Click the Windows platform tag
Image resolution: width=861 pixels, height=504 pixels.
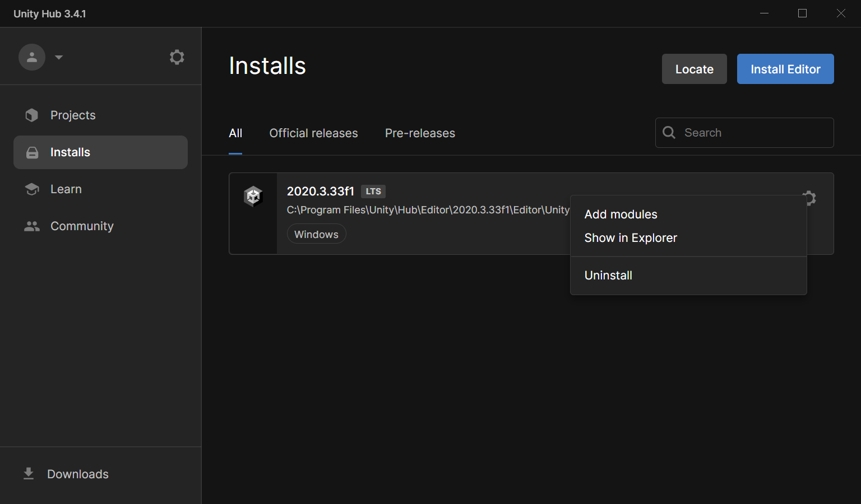tap(316, 234)
